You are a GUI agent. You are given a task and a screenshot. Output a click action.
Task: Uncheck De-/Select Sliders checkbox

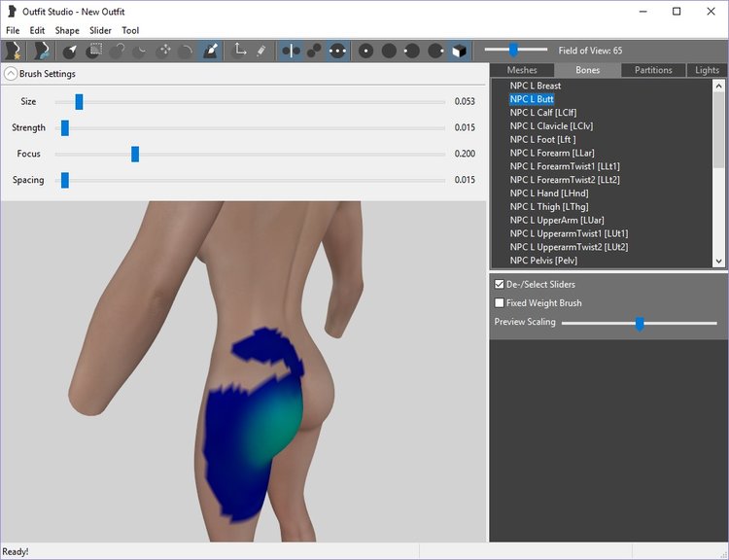point(500,284)
